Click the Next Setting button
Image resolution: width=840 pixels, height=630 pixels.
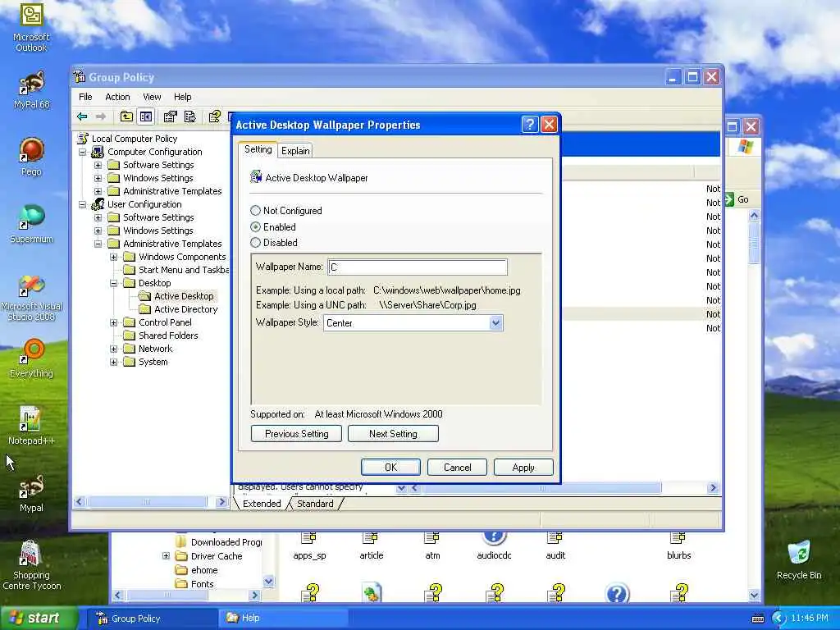pos(393,433)
